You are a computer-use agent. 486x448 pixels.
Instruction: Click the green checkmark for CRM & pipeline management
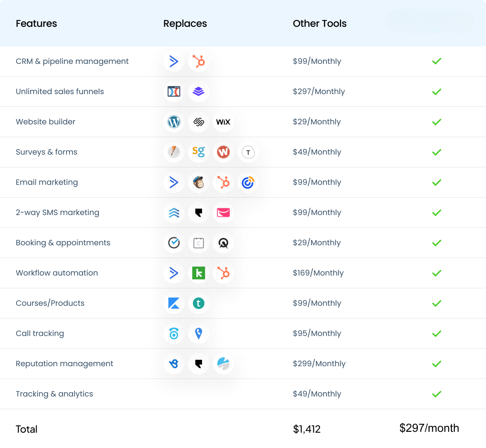(437, 61)
